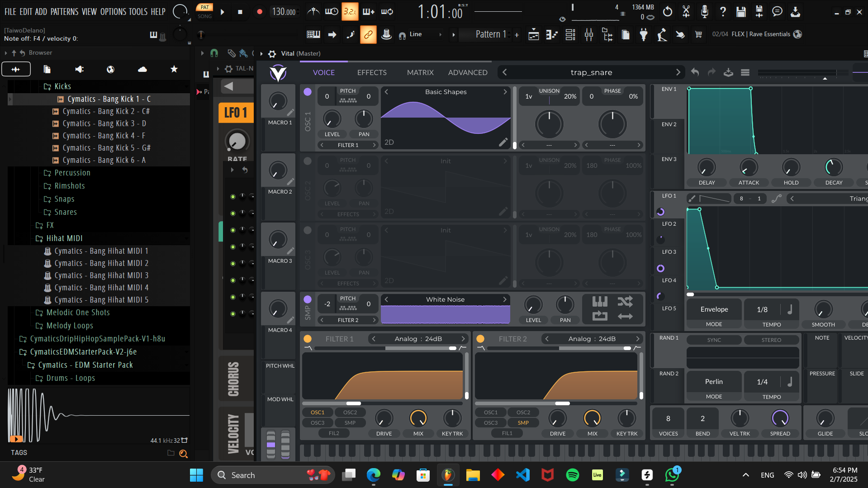Open Vital's hamburger menu icon
Viewport: 868px width, 488px height.
[x=745, y=72]
